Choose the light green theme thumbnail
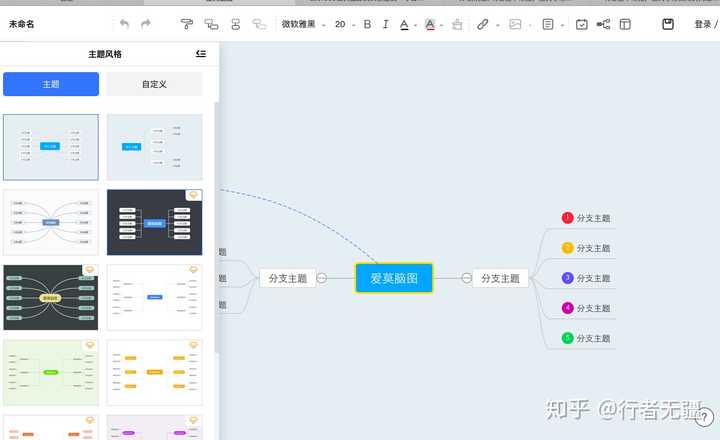The width and height of the screenshot is (720, 440). 51,372
